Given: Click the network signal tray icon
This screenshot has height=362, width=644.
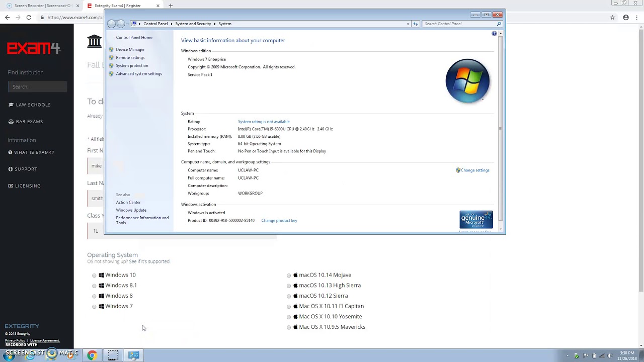Looking at the screenshot, I should pos(602,356).
